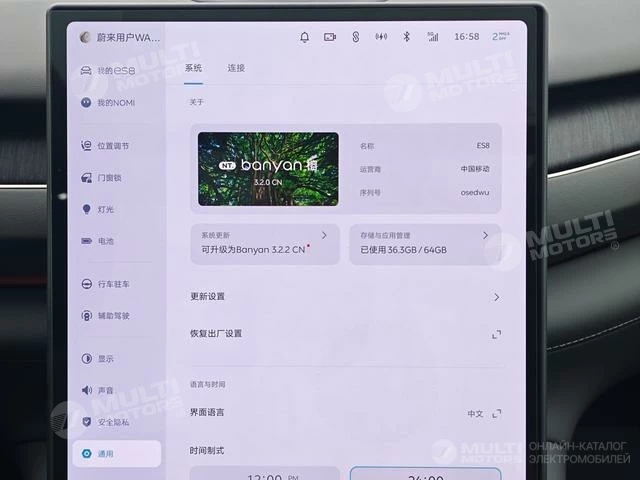Select the 24:00 time format

(x=425, y=473)
